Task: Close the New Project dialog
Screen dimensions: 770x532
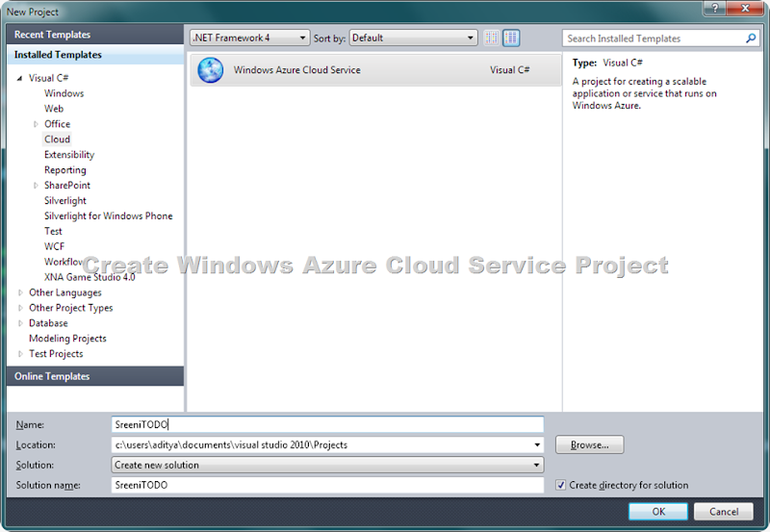Action: 745,9
